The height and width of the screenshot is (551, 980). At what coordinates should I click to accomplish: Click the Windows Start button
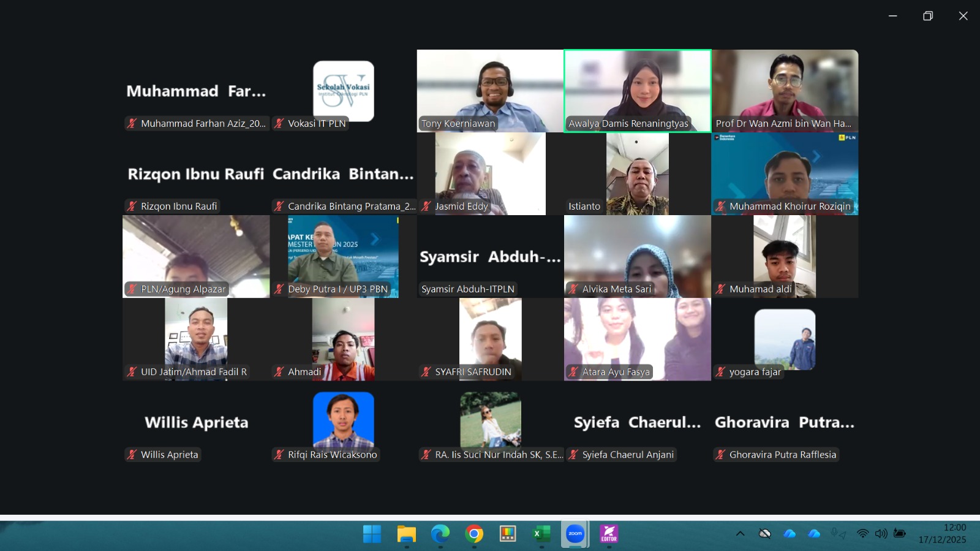tap(372, 534)
